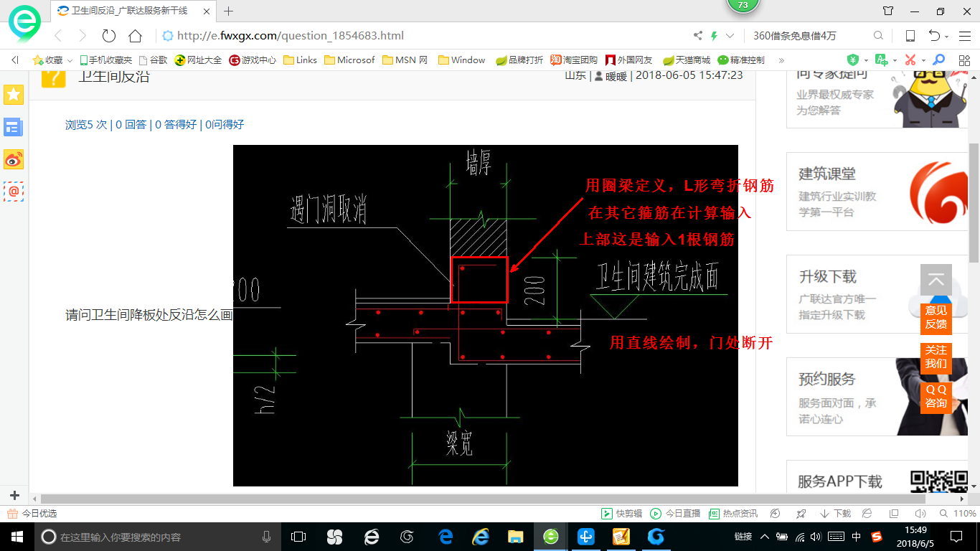
Task: Open the 谷歌 bookmark
Action: tap(153, 60)
